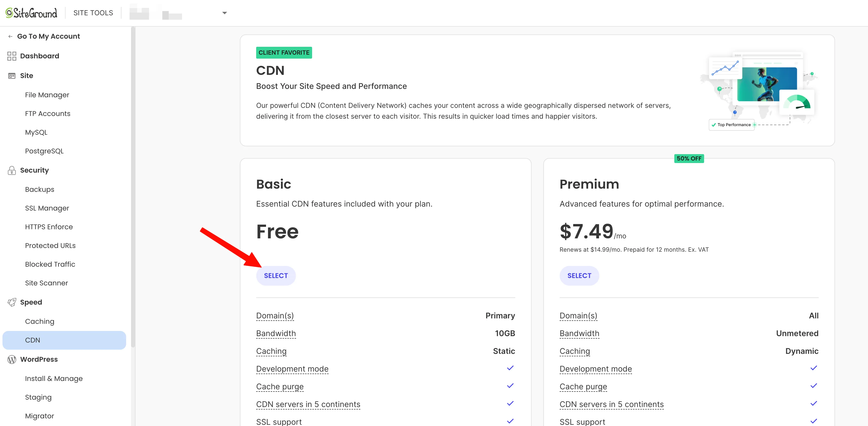Open Backups in the sidebar
The image size is (868, 426).
39,190
